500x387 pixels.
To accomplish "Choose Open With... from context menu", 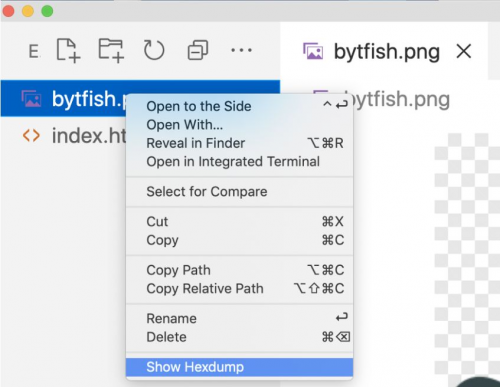I will (239, 125).
